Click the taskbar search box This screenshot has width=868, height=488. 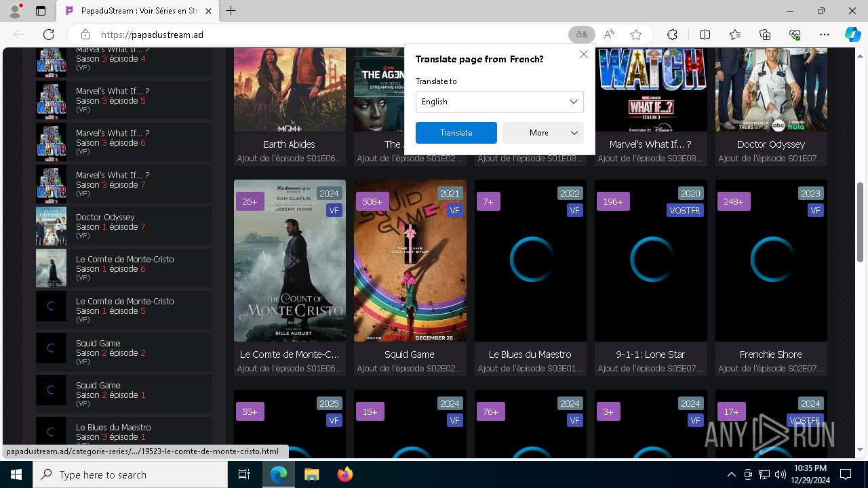[x=130, y=474]
